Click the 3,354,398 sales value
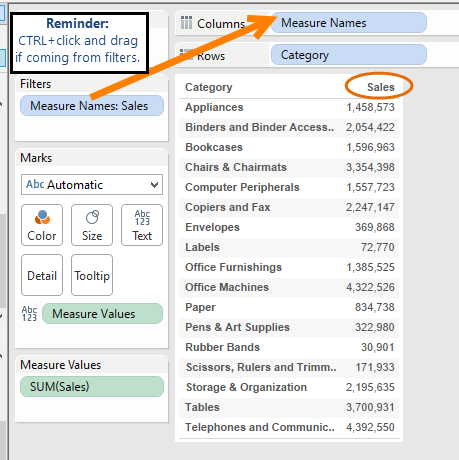459x460 pixels. (370, 167)
